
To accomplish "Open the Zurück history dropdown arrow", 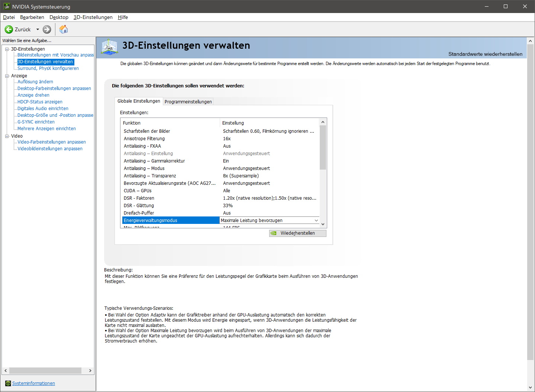I will tap(38, 29).
